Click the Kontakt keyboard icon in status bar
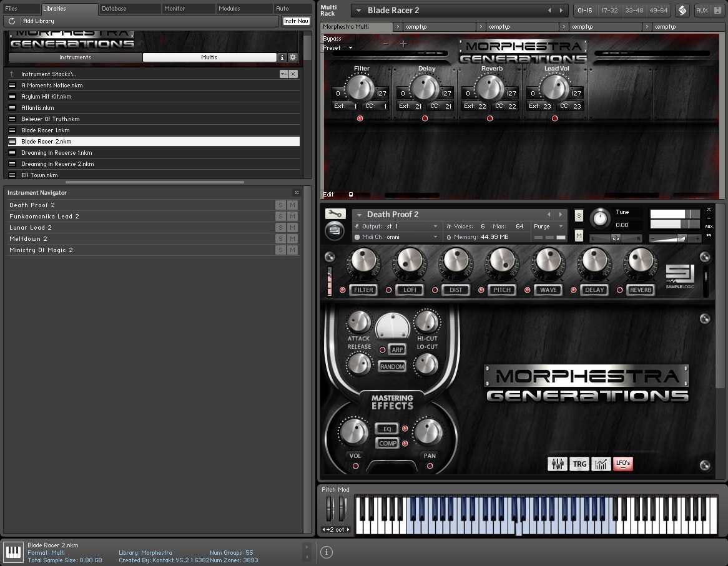Viewport: 728px width, 566px height. coord(13,552)
